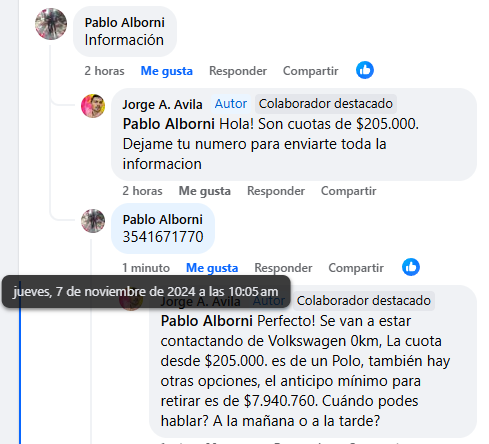The width and height of the screenshot is (489, 444).
Task: Open Pablo Alborni name link on top comment
Action: (125, 23)
